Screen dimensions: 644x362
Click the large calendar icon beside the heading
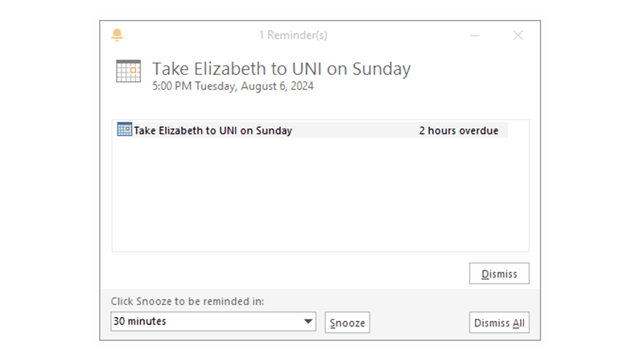(x=128, y=71)
